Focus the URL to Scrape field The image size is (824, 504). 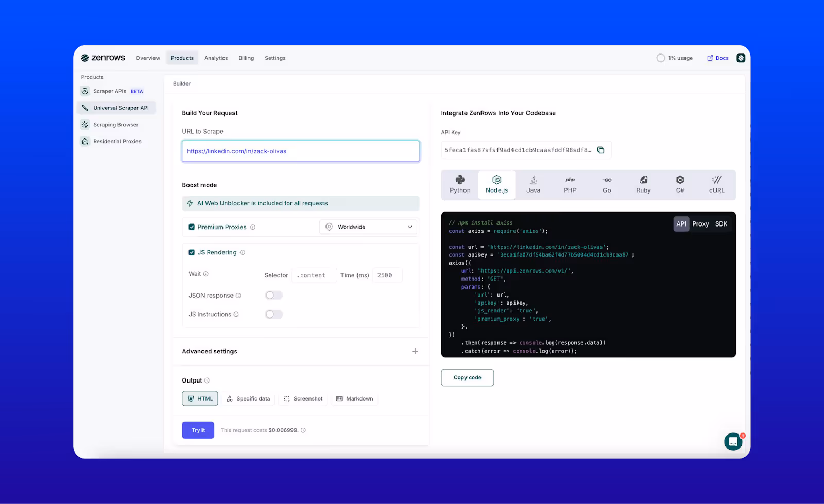point(301,151)
